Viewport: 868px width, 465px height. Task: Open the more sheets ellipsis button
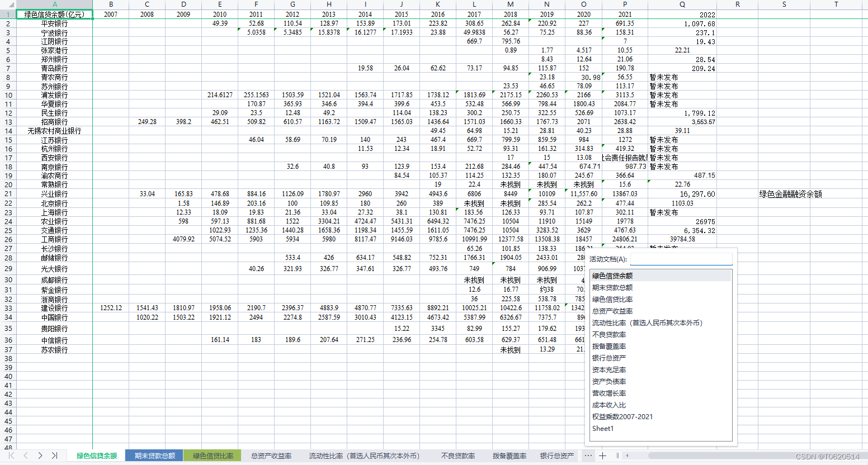[588, 455]
